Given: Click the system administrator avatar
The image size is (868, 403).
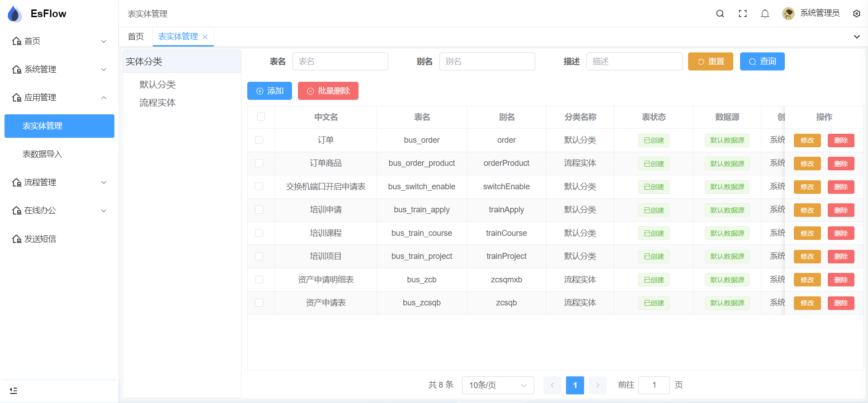Looking at the screenshot, I should 788,14.
